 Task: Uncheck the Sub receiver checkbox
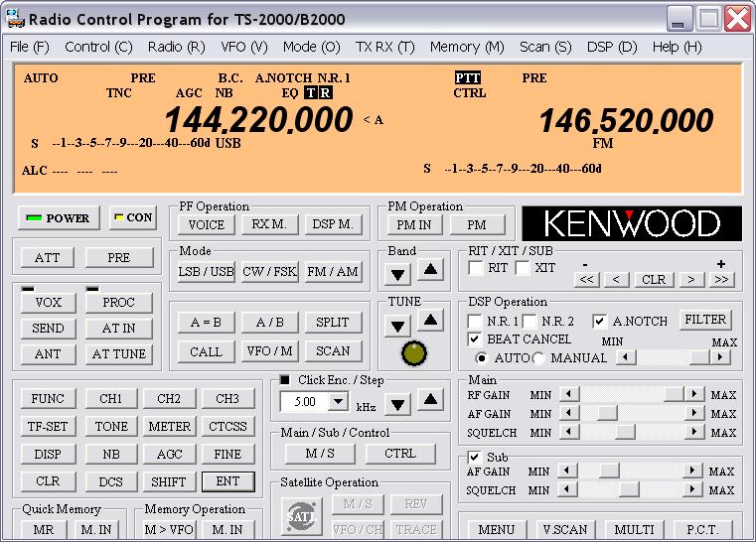(475, 457)
